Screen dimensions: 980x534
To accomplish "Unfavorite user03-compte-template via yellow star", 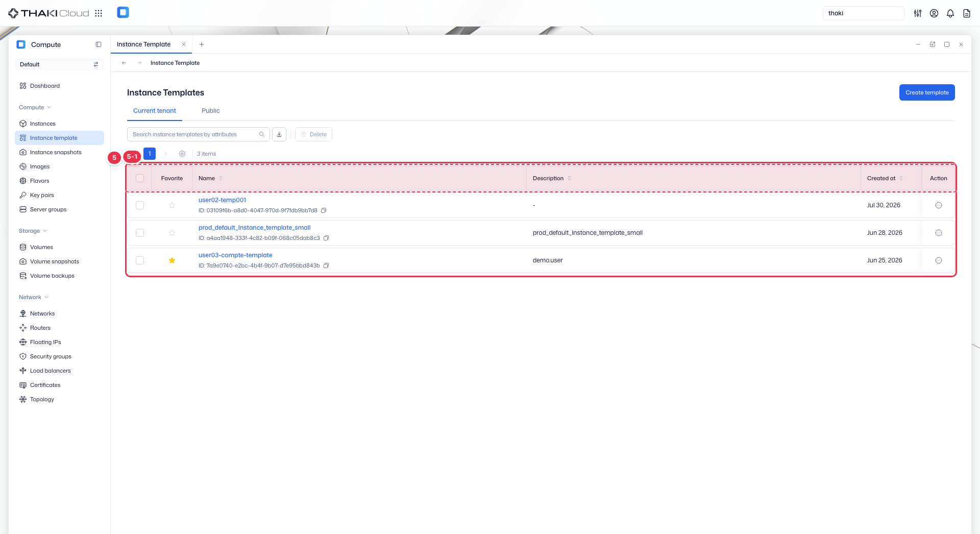I will pyautogui.click(x=172, y=260).
